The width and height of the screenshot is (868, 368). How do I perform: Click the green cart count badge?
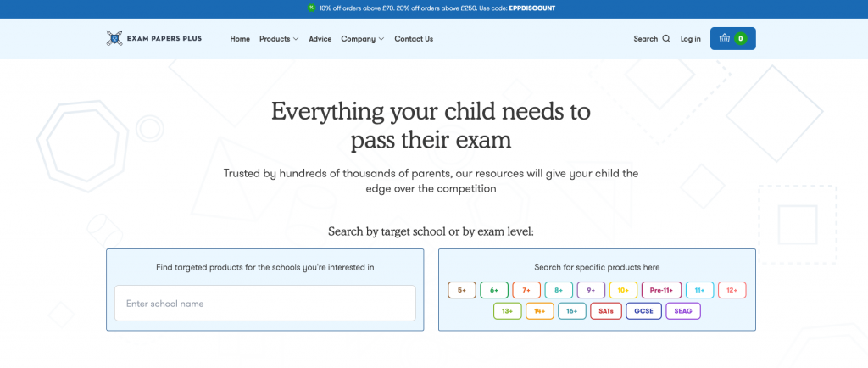[x=741, y=39]
